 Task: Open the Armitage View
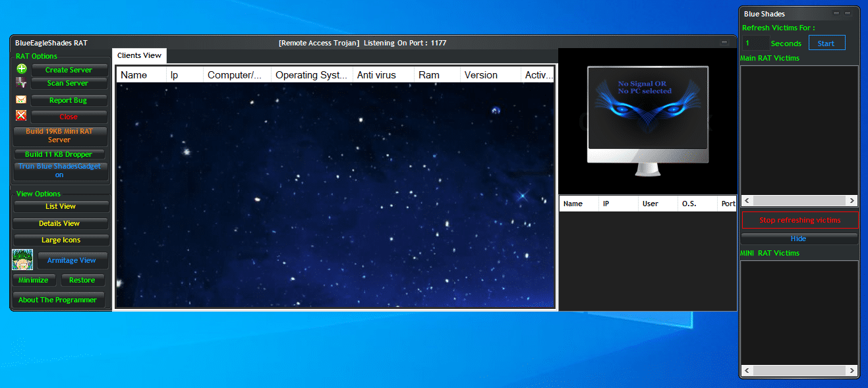click(x=72, y=260)
